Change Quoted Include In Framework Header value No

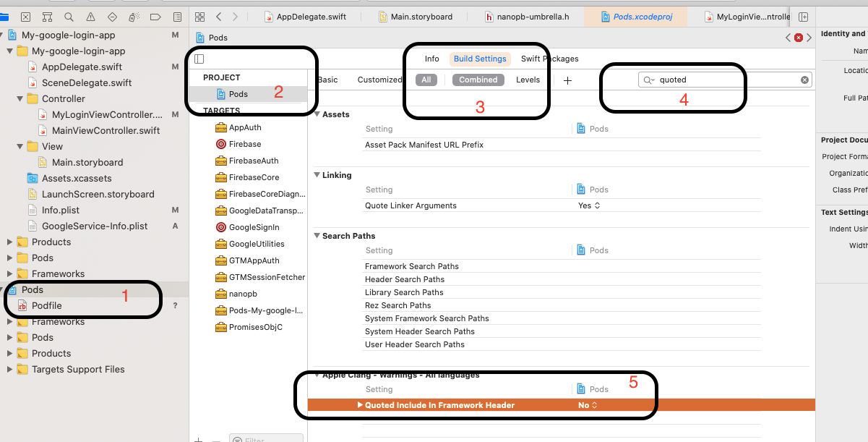[x=588, y=405]
